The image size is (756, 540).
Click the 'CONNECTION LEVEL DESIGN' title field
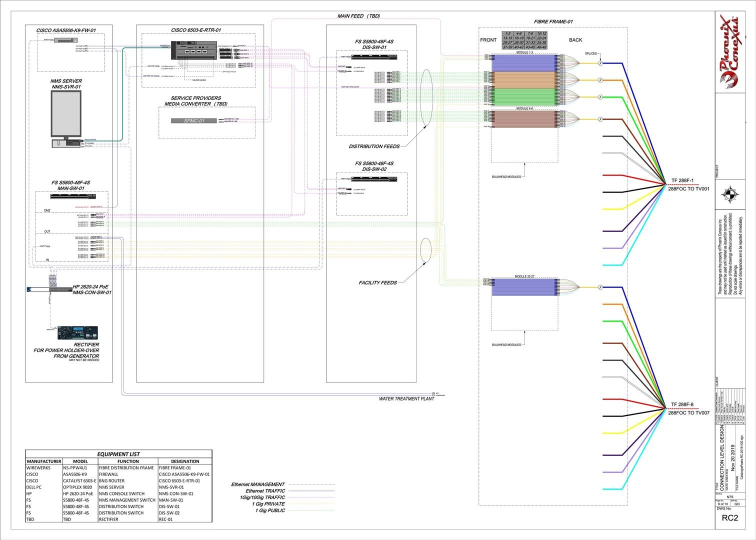721,458
